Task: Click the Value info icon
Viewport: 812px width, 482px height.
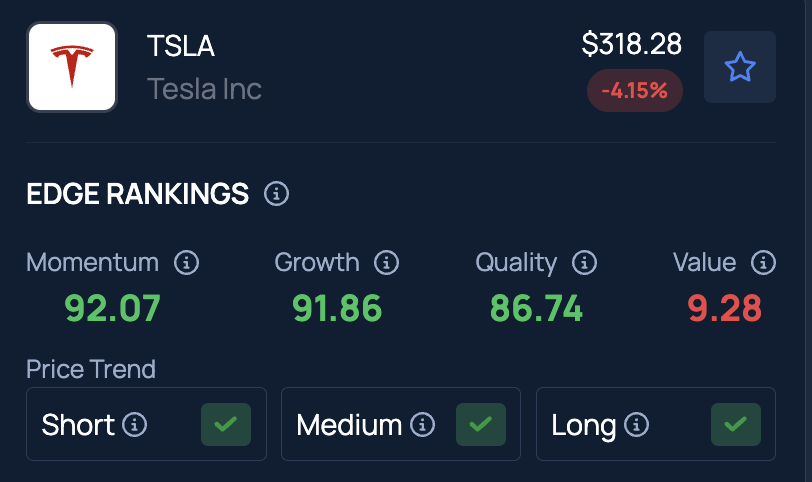Action: click(763, 262)
